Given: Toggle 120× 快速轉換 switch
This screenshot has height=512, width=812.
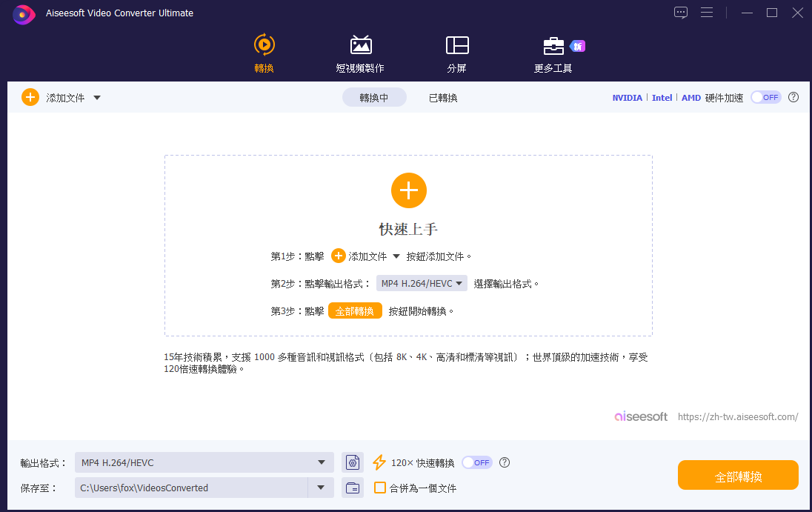Looking at the screenshot, I should [x=476, y=462].
